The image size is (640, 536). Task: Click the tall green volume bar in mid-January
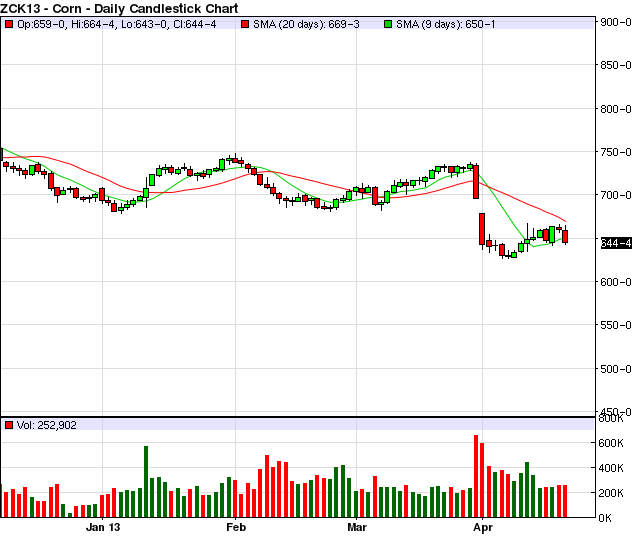[x=146, y=482]
